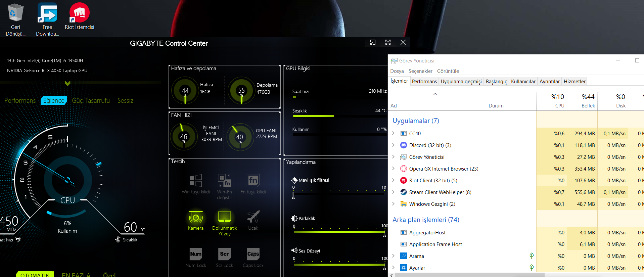The height and width of the screenshot is (277, 644).
Task: Toggle Num Lock in Tercih panel
Action: pos(196,258)
